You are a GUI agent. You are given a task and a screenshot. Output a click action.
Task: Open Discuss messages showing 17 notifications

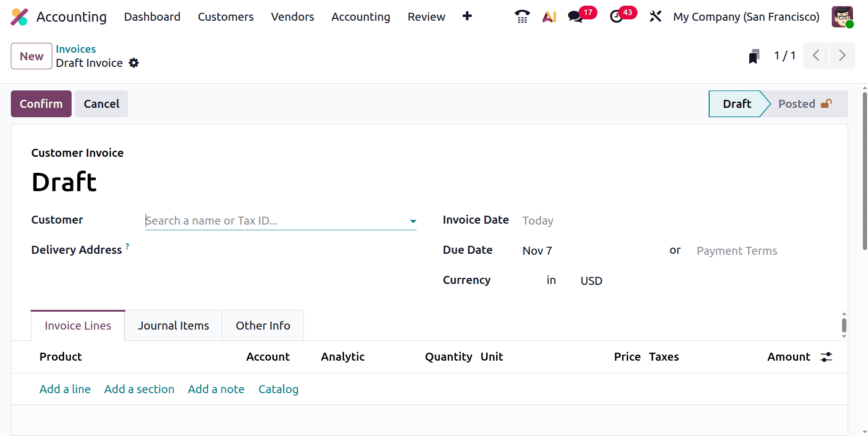click(x=575, y=16)
